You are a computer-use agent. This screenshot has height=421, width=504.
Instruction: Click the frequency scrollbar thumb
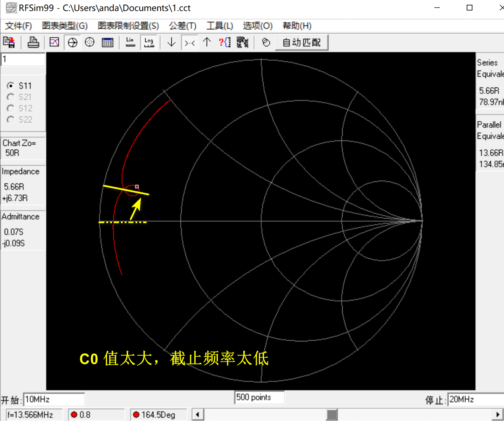332,414
